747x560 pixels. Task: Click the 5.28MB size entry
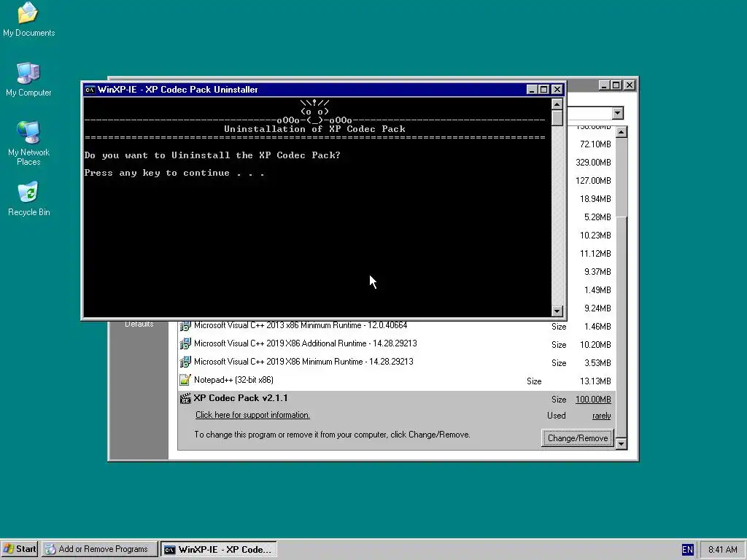(597, 217)
